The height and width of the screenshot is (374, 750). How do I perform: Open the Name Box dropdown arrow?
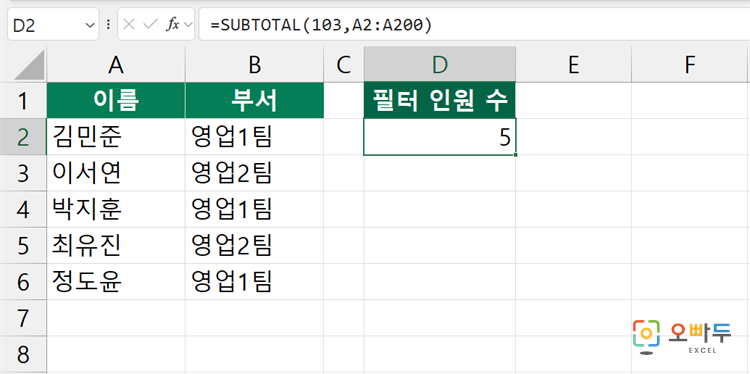[x=89, y=25]
